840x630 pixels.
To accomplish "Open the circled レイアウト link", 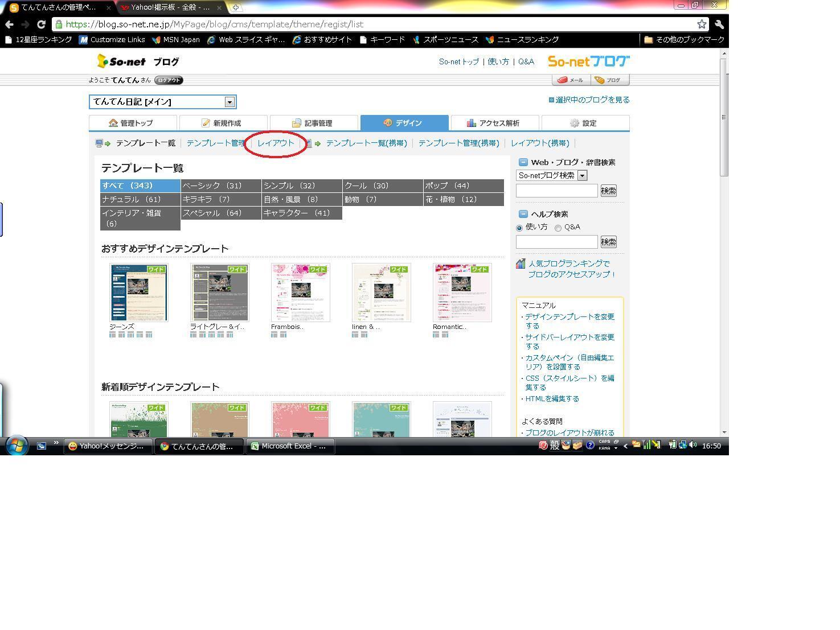I will (x=276, y=143).
